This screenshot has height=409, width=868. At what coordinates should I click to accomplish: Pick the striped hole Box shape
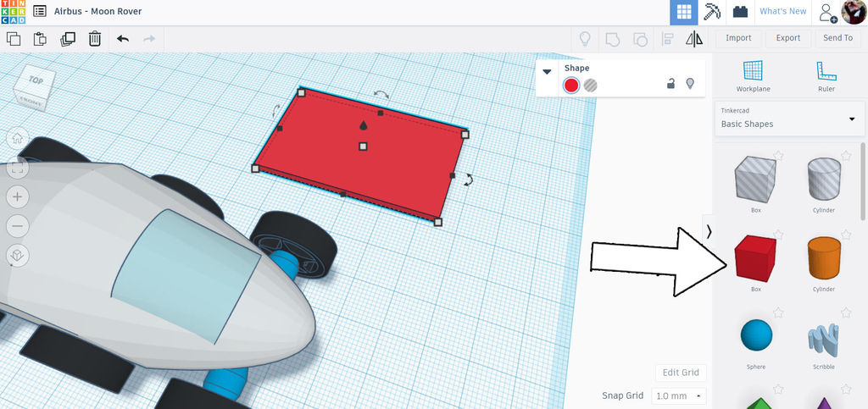[755, 179]
